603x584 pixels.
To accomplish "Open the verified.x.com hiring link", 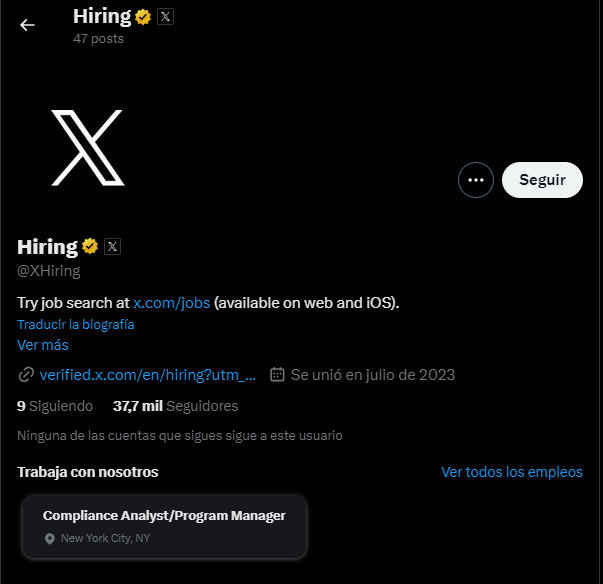I will click(x=148, y=375).
